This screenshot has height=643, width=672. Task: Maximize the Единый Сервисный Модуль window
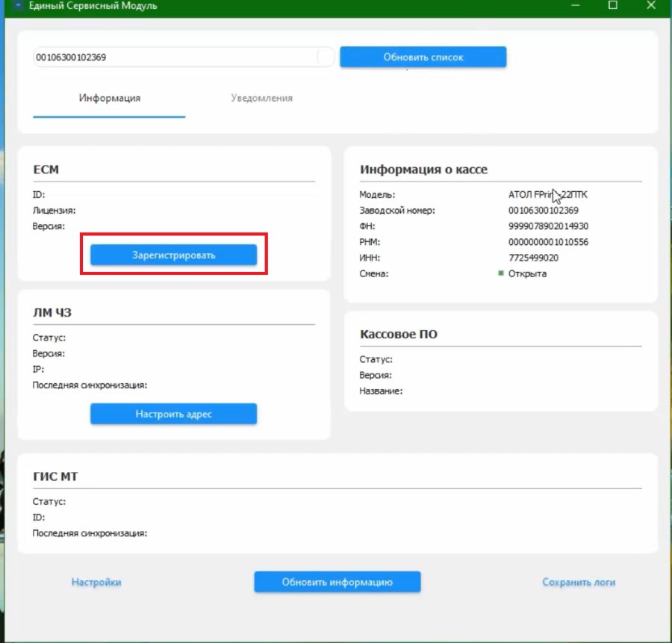tap(613, 5)
